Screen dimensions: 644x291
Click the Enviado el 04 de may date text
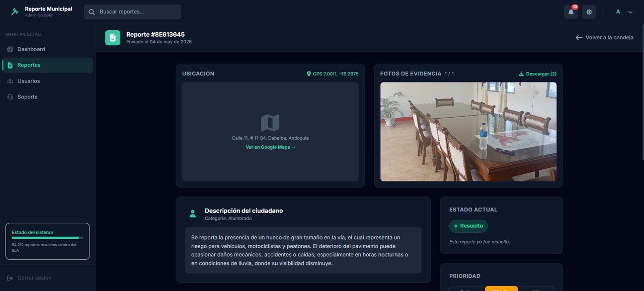(x=159, y=42)
